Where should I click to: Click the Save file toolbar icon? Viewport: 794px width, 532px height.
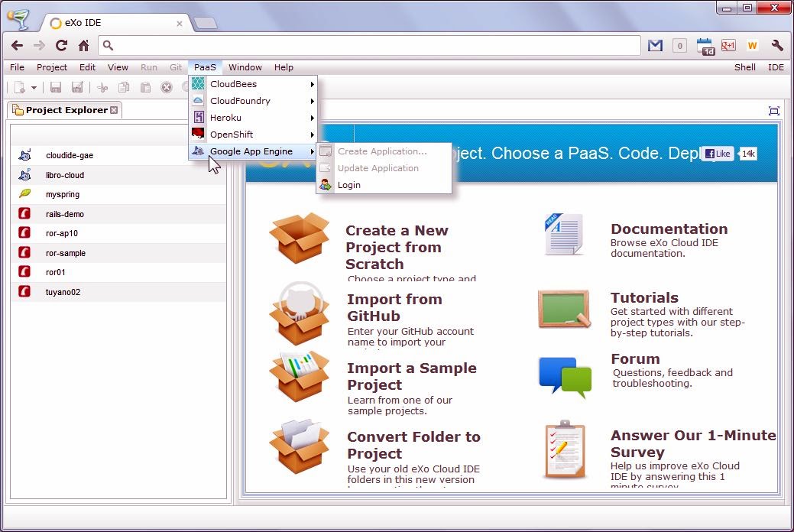point(56,88)
